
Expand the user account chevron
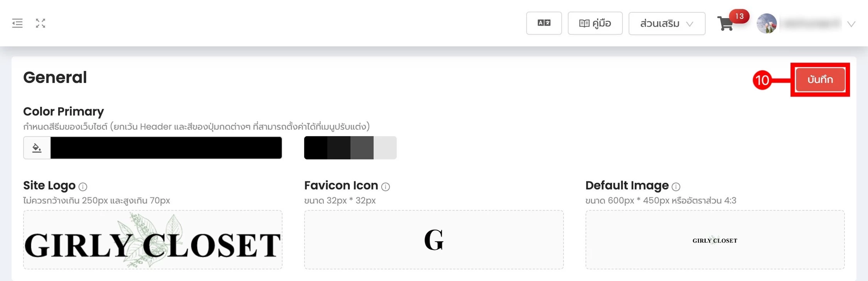coord(851,24)
